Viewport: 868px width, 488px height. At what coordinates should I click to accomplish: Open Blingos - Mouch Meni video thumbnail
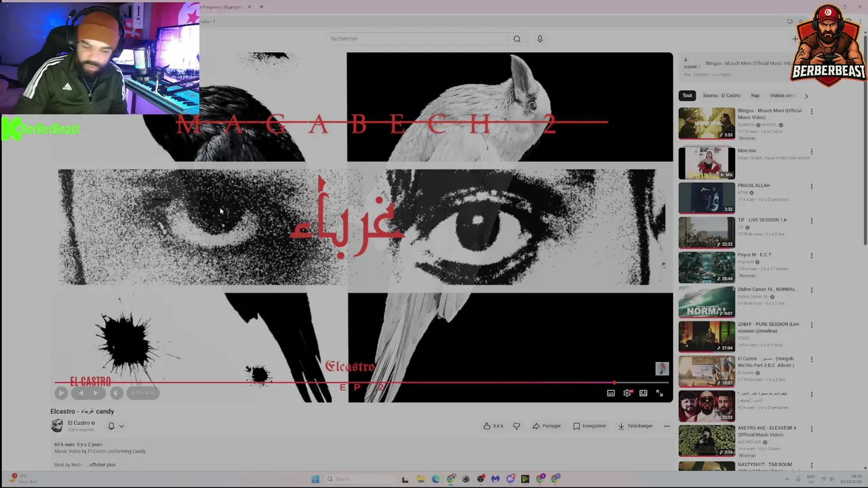coord(707,123)
